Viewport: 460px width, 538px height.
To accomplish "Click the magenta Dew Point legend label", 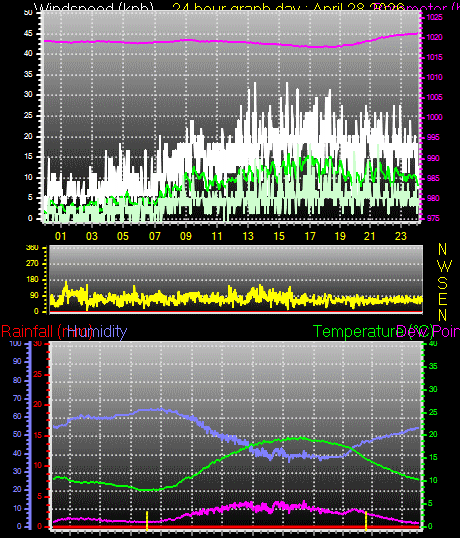I will (x=428, y=332).
